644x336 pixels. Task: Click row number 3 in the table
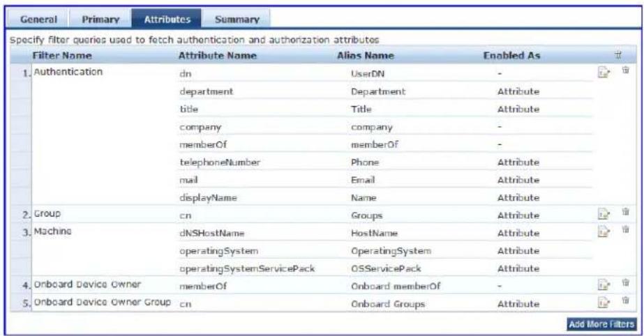[27, 233]
